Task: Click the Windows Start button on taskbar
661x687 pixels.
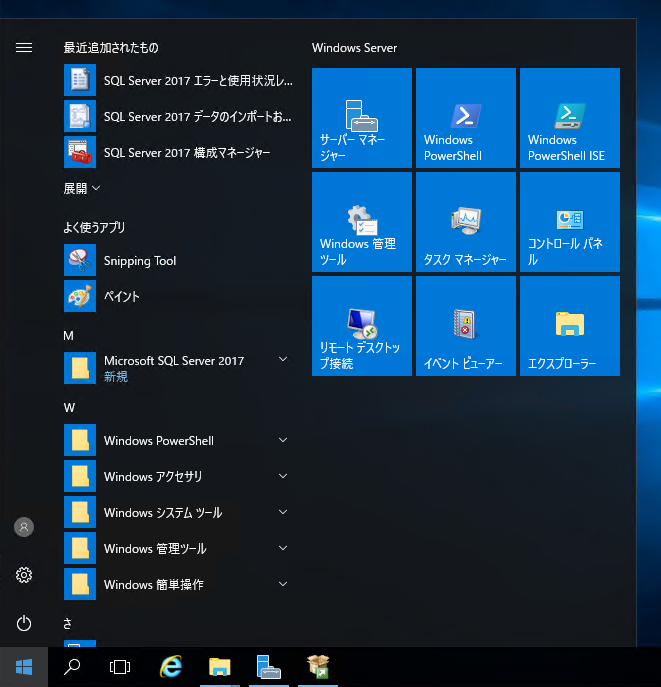Action: [x=24, y=667]
